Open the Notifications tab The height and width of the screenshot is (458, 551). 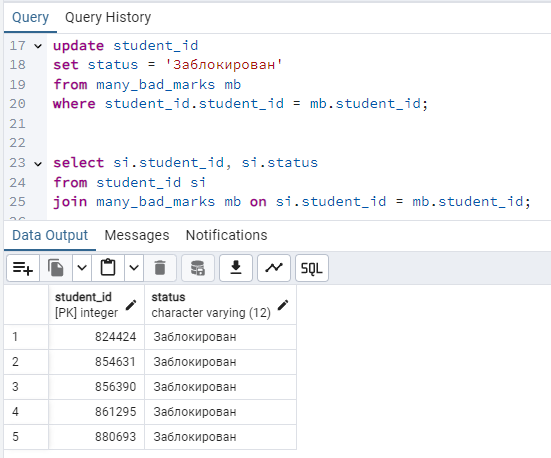pyautogui.click(x=226, y=235)
